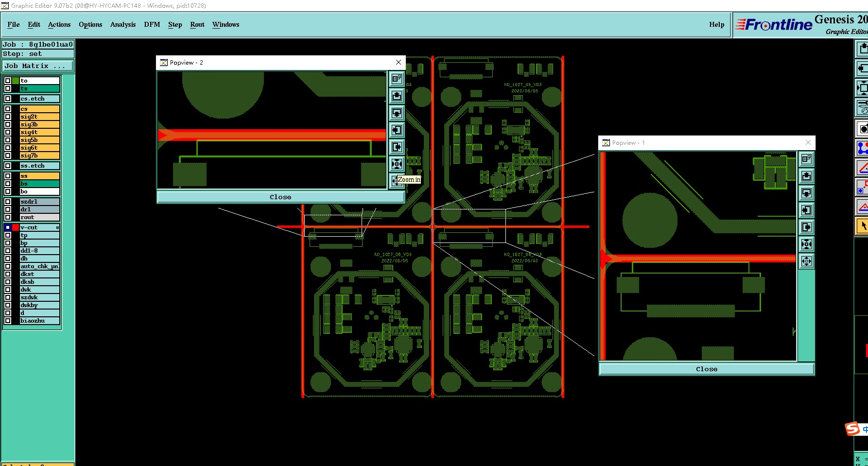Screen dimensions: 868x466
Task: Select the red and blue triangle snap tool
Action: [x=862, y=207]
